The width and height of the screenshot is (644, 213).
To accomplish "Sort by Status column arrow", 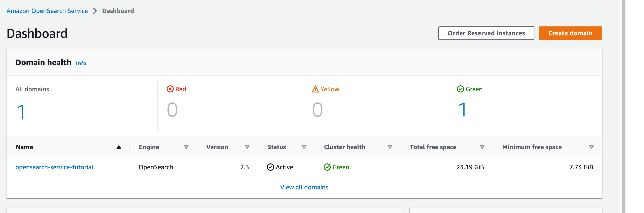I will 304,147.
